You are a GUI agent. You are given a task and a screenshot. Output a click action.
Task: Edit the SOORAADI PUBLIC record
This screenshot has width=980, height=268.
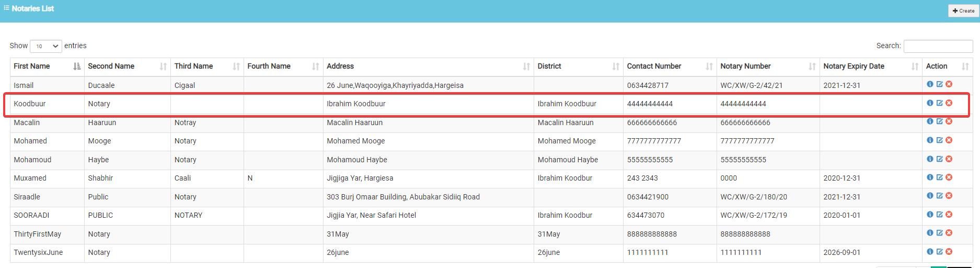[x=939, y=215]
